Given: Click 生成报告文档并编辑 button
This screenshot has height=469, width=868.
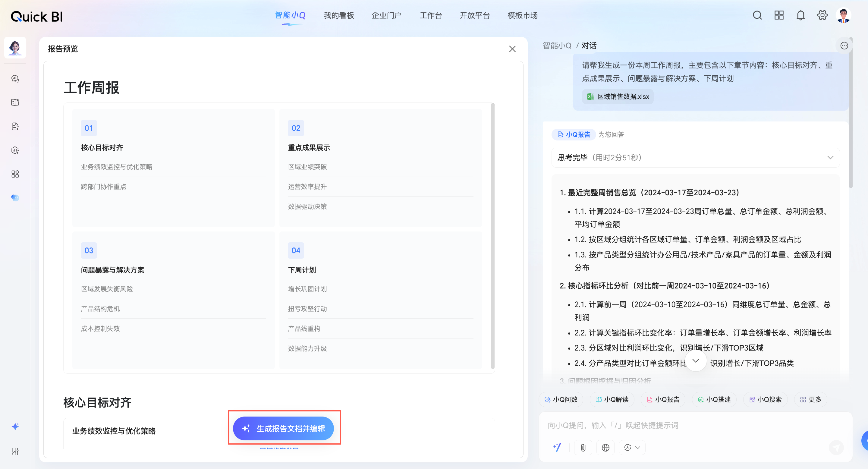Looking at the screenshot, I should pyautogui.click(x=283, y=429).
